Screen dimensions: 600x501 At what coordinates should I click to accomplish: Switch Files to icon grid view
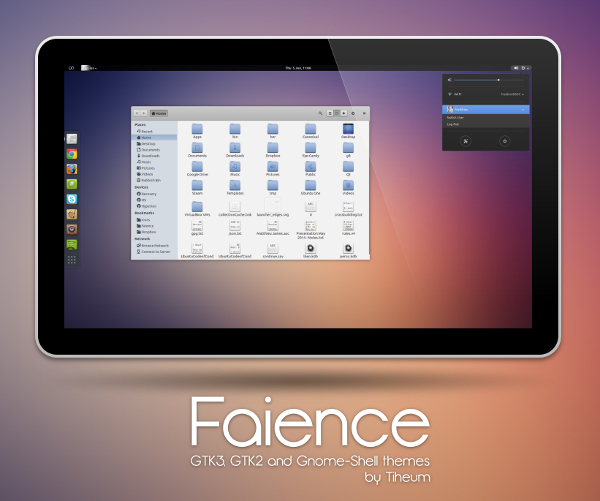point(337,113)
